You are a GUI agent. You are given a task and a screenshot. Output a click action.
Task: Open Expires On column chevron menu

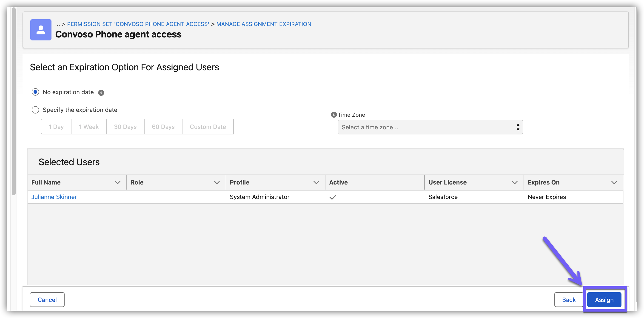pyautogui.click(x=614, y=182)
